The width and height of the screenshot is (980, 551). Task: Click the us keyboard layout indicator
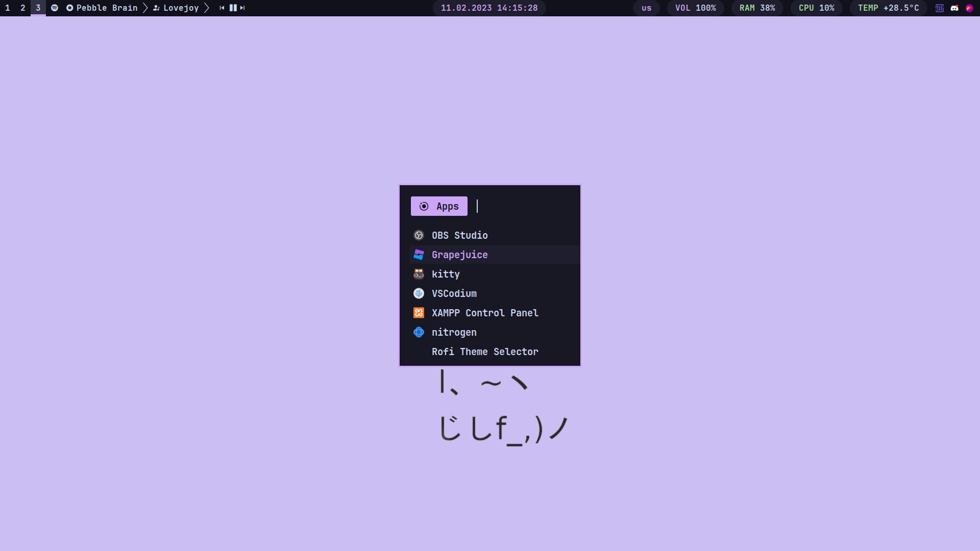646,8
